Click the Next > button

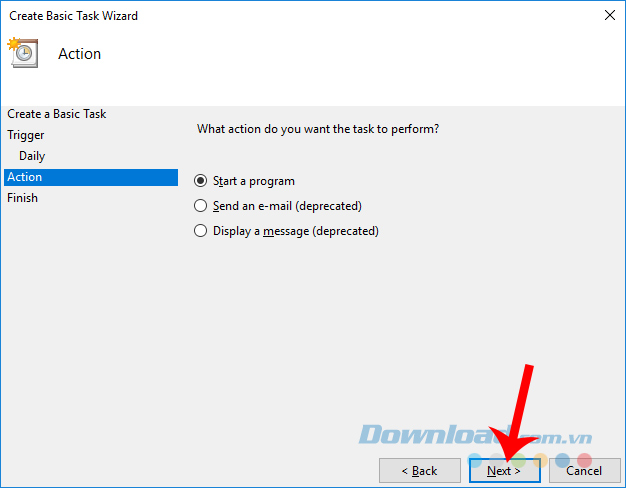point(505,471)
